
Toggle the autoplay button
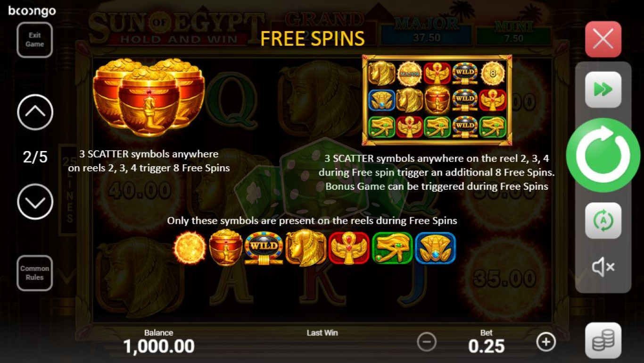tap(603, 220)
